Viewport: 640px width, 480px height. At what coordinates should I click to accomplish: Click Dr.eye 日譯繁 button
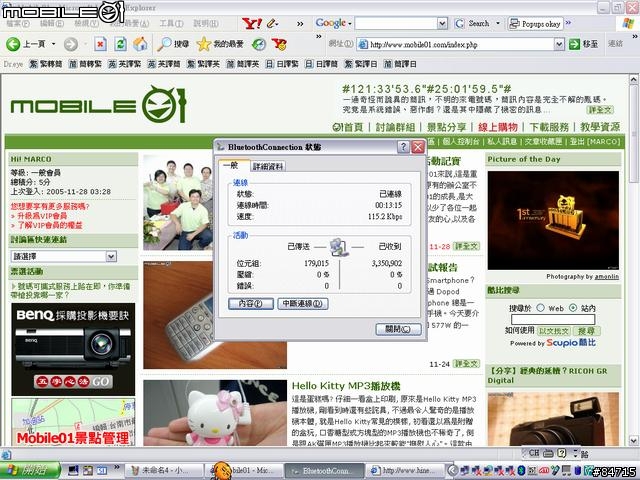pyautogui.click(x=282, y=64)
